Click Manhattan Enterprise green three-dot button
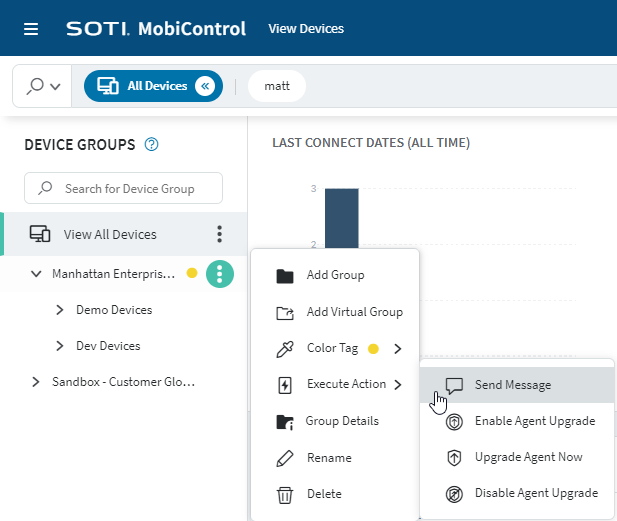The width and height of the screenshot is (617, 521). (219, 273)
